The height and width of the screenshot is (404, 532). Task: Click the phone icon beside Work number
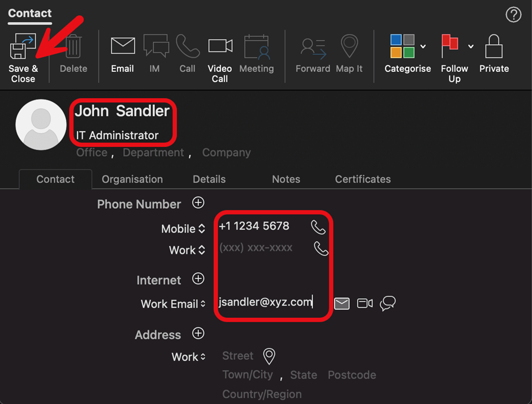321,248
